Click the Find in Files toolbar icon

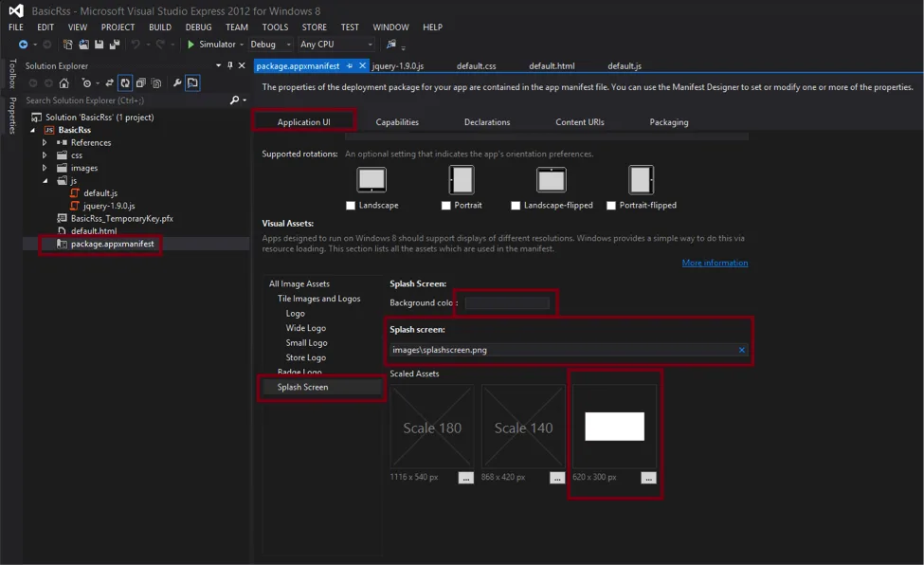[390, 45]
